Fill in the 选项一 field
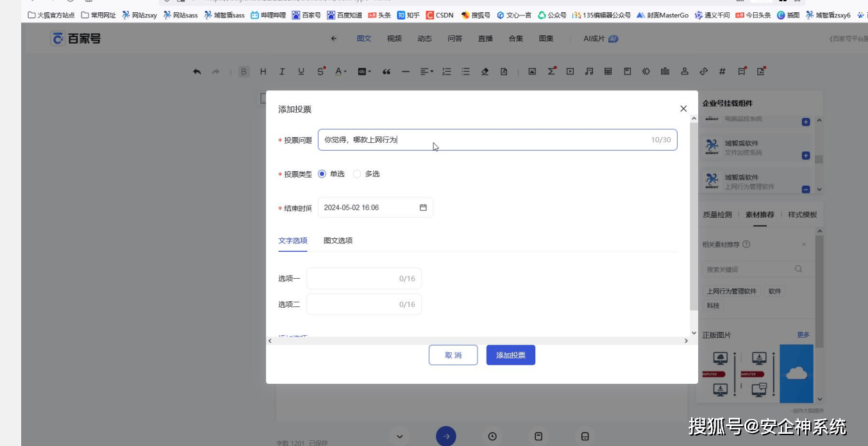 [364, 279]
